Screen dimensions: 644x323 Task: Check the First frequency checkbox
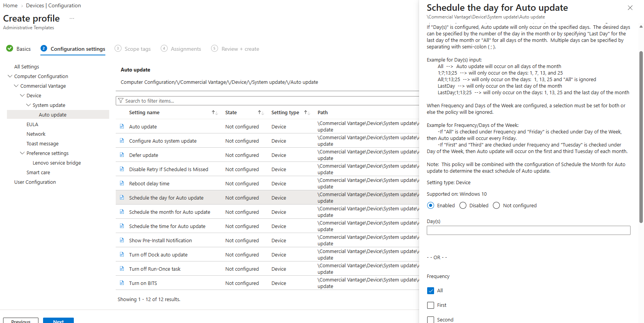[x=431, y=305]
